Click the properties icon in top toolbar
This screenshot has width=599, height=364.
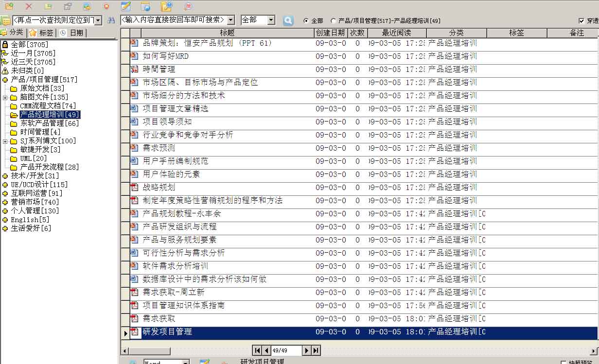[68, 6]
